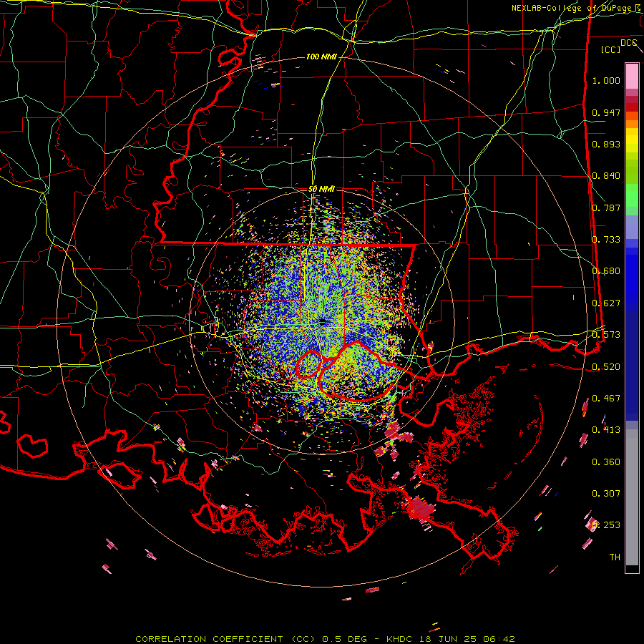Pick the bright green color bar segment

click(632, 195)
